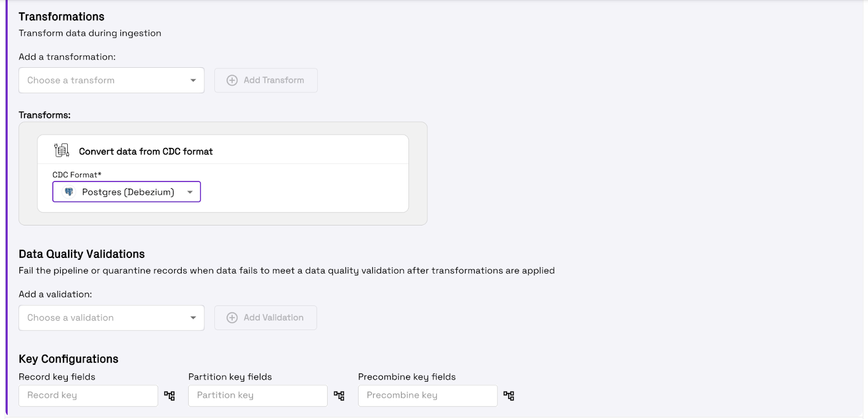868x419 pixels.
Task: Click the Add Validation button
Action: [x=265, y=318]
